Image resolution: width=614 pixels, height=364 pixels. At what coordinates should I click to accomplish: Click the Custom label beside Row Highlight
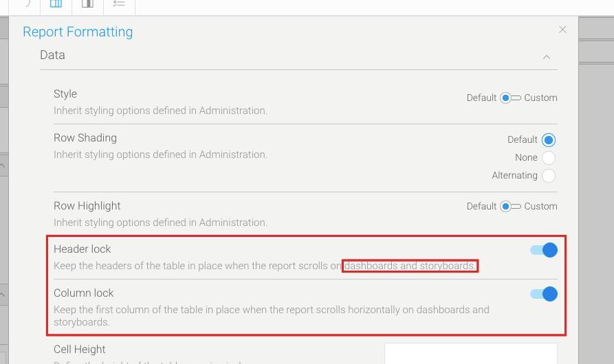(x=540, y=206)
